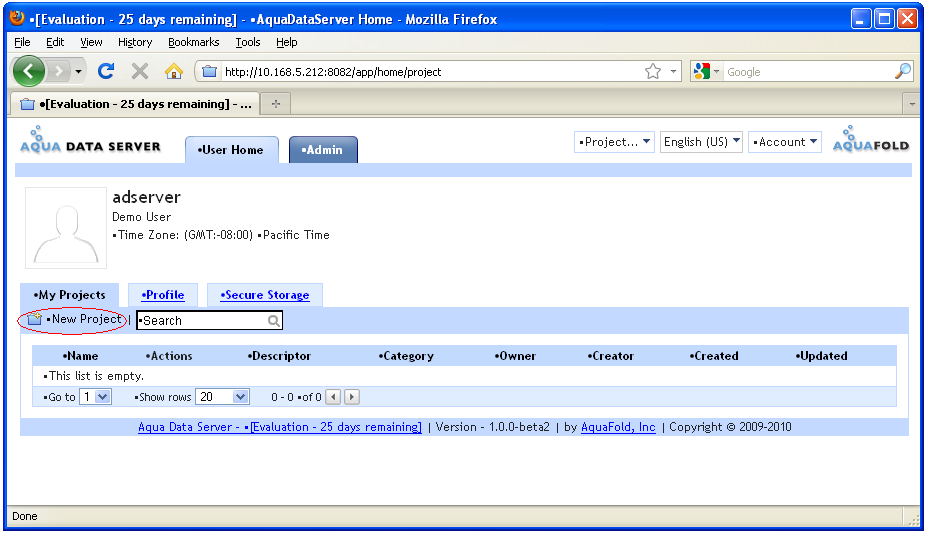The width and height of the screenshot is (926, 533).
Task: Sort by the Descriptor column header
Action: [x=279, y=356]
